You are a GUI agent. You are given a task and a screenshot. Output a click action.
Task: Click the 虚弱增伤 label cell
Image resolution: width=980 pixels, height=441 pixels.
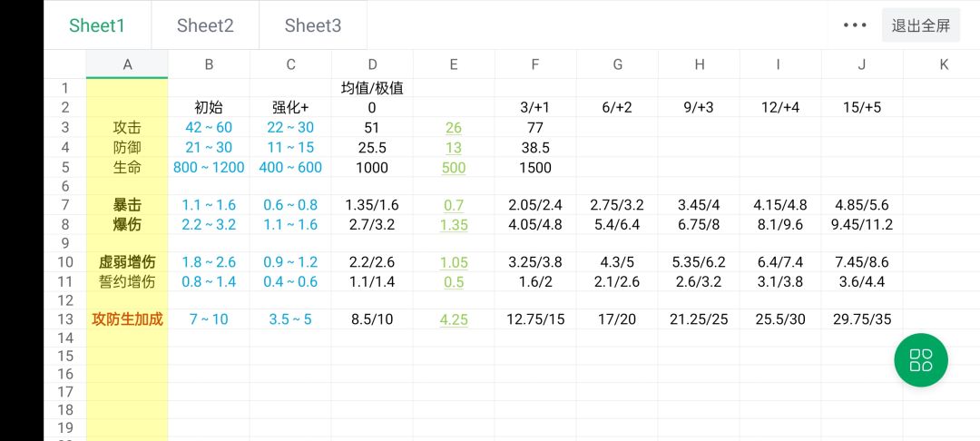point(127,262)
